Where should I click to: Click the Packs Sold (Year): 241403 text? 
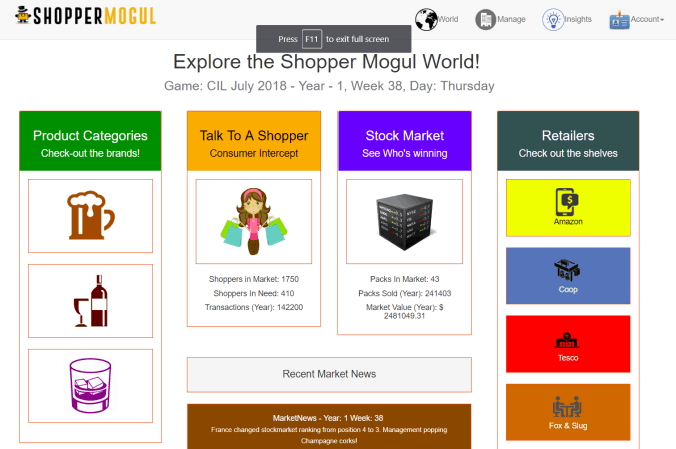coord(404,293)
